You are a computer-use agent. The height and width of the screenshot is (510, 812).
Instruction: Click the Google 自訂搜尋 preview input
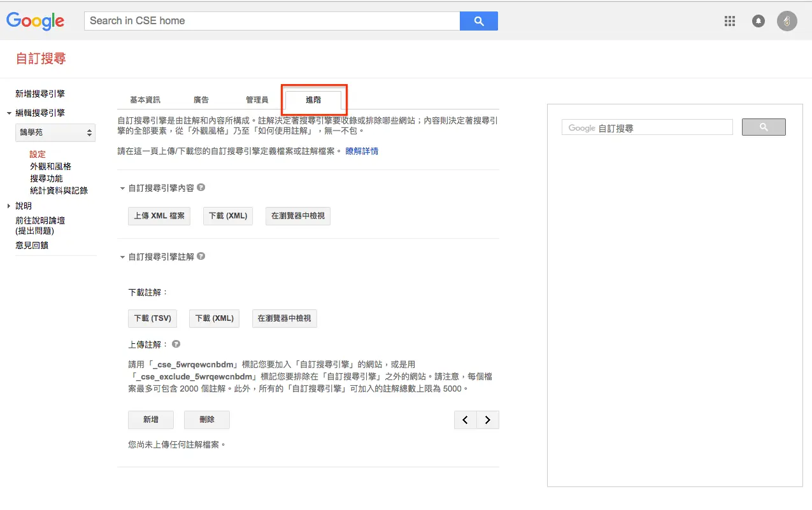(647, 127)
